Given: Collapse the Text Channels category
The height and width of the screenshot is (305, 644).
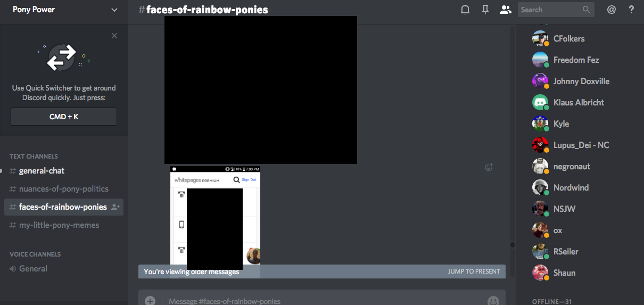Looking at the screenshot, I should pyautogui.click(x=34, y=156).
